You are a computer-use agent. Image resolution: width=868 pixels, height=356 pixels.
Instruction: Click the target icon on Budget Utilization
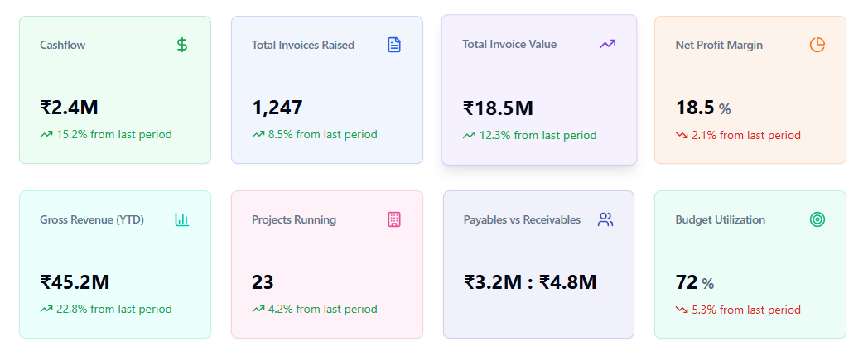click(817, 219)
